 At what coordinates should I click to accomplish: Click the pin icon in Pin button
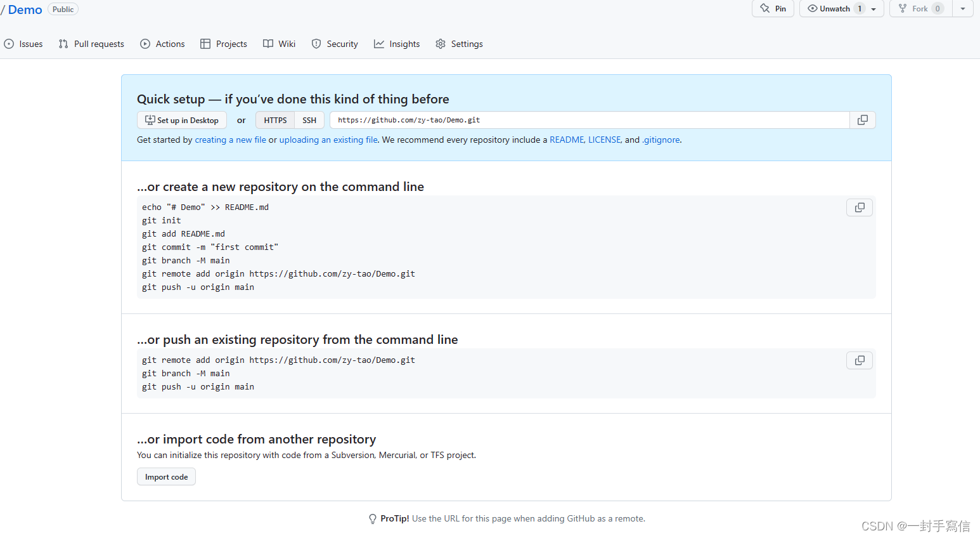point(765,8)
